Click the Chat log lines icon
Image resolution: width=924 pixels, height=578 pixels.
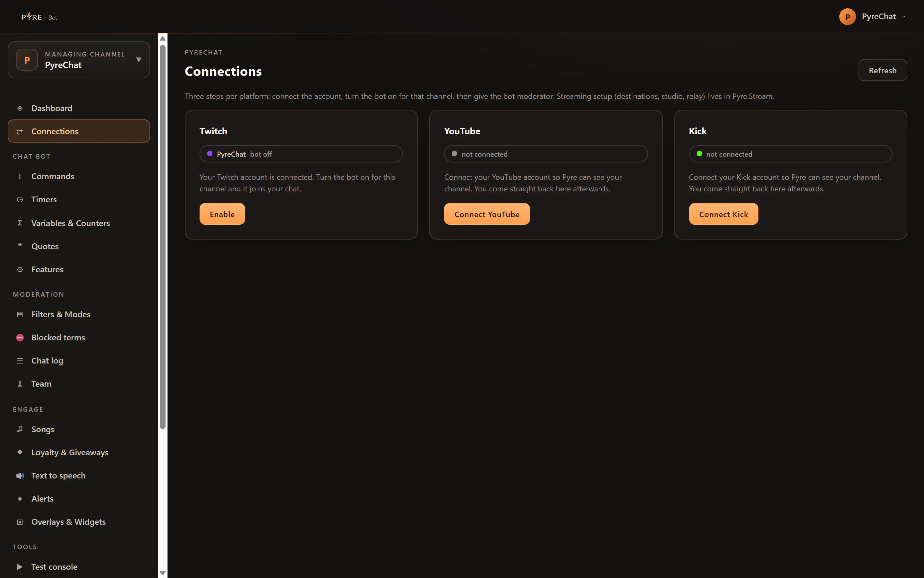tap(20, 361)
